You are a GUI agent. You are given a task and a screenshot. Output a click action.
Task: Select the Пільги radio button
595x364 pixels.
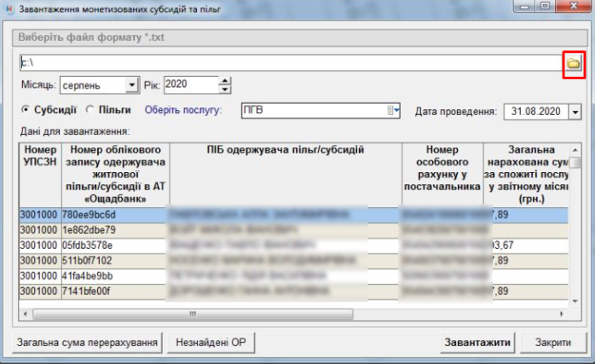click(90, 110)
